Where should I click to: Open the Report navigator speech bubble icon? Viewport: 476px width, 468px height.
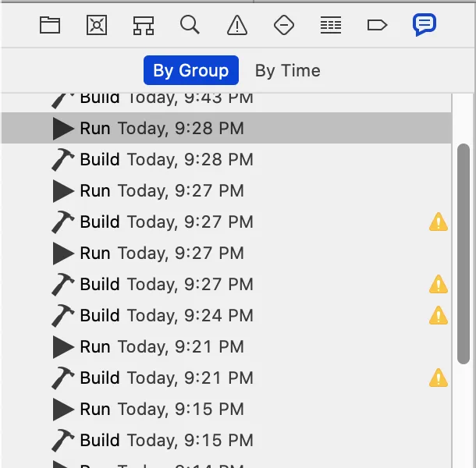click(424, 25)
